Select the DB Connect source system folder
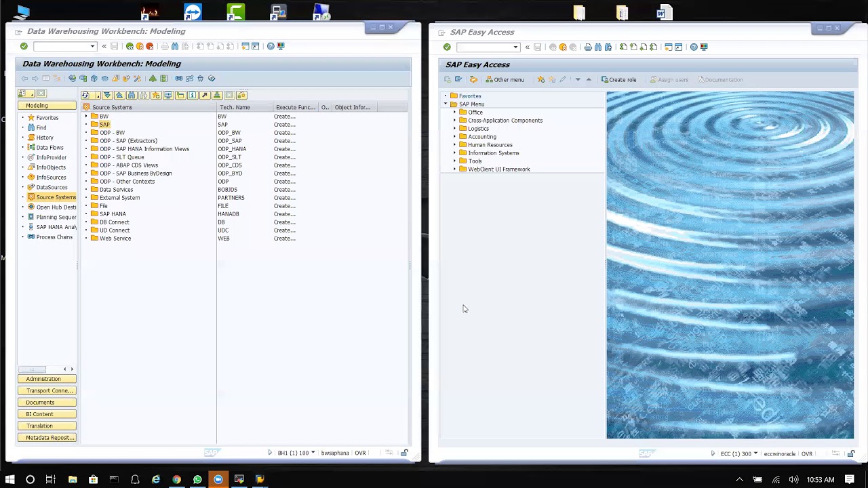This screenshot has height=488, width=868. (x=114, y=222)
